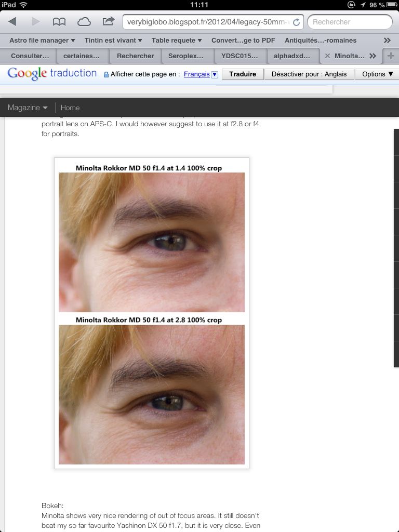Image resolution: width=399 pixels, height=532 pixels.
Task: Tap the share arrow icon
Action: point(108,21)
